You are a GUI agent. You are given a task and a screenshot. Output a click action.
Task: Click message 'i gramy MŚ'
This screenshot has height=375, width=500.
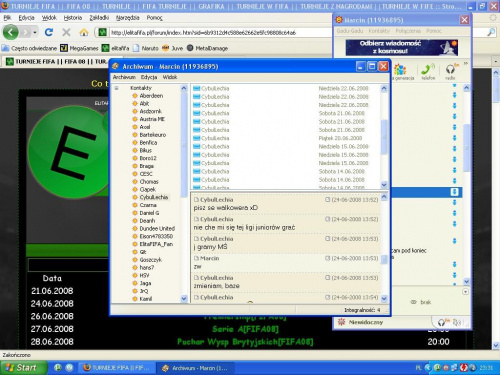210,247
